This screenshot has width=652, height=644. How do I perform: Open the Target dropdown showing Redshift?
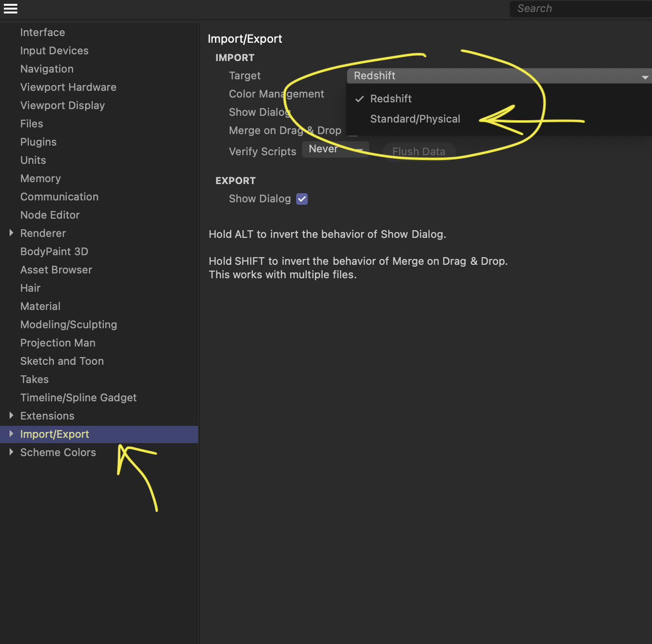click(499, 75)
